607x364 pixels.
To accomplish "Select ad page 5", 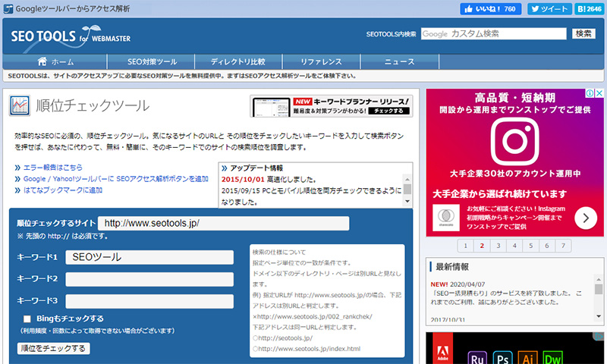I will pos(530,246).
